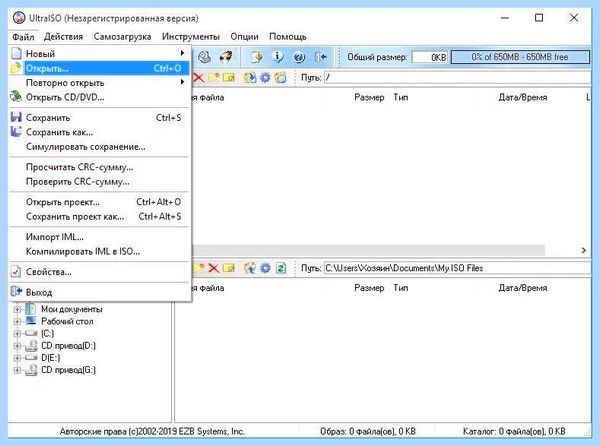The height and width of the screenshot is (446, 600).
Task: Expand the Повторно открыть submenu arrow
Action: tap(182, 82)
